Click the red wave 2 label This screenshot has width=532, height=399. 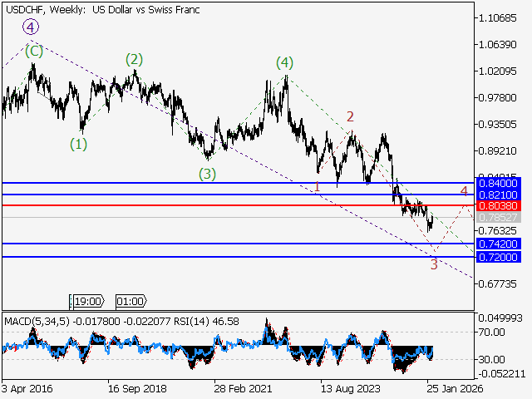click(351, 116)
